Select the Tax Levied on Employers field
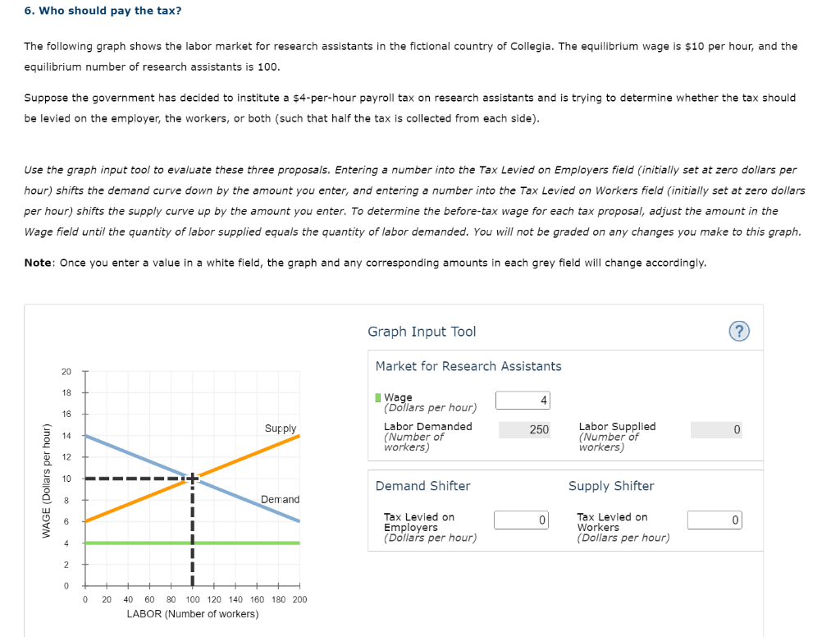The image size is (840, 637). [x=521, y=520]
